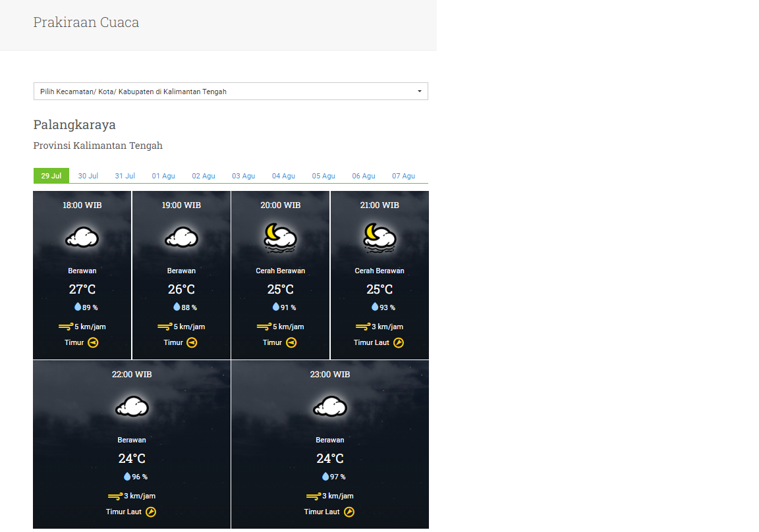The image size is (759, 532).
Task: Go to the 06 Agu tab
Action: click(x=364, y=176)
